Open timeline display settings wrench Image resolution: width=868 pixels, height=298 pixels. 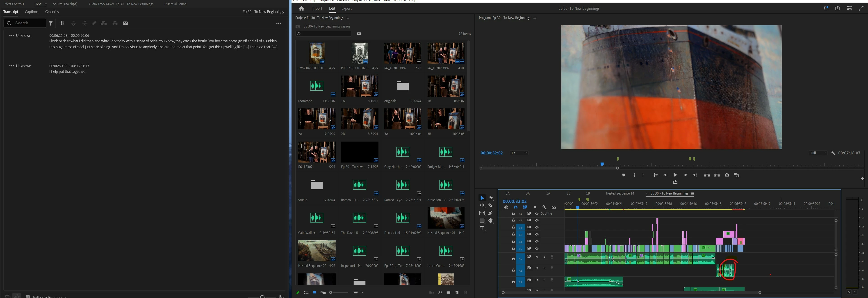[x=544, y=207]
